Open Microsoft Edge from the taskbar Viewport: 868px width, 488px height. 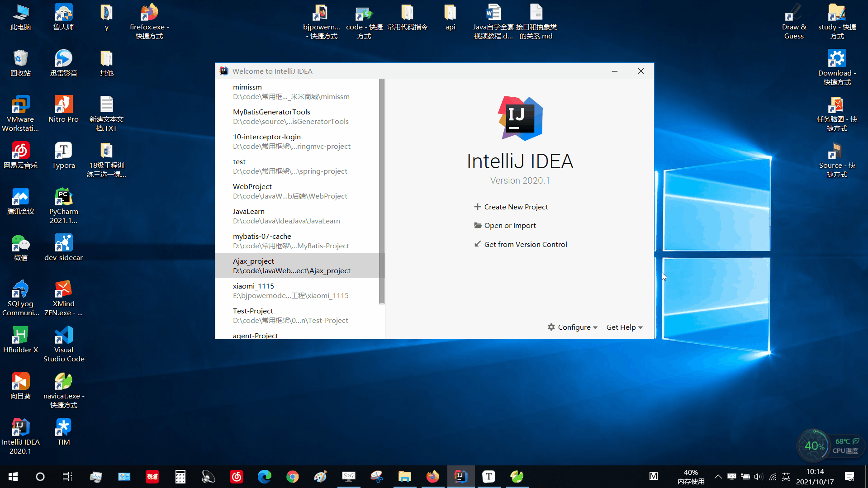[x=265, y=476]
